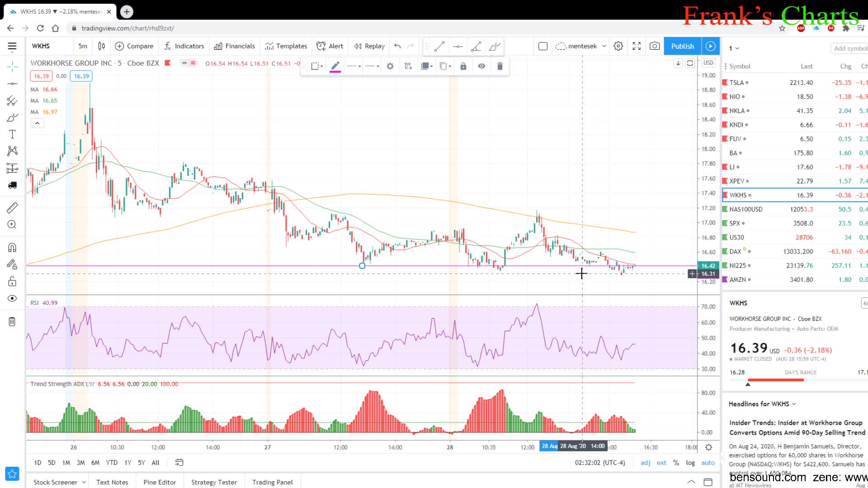Enter fullscreen mode

(x=637, y=46)
